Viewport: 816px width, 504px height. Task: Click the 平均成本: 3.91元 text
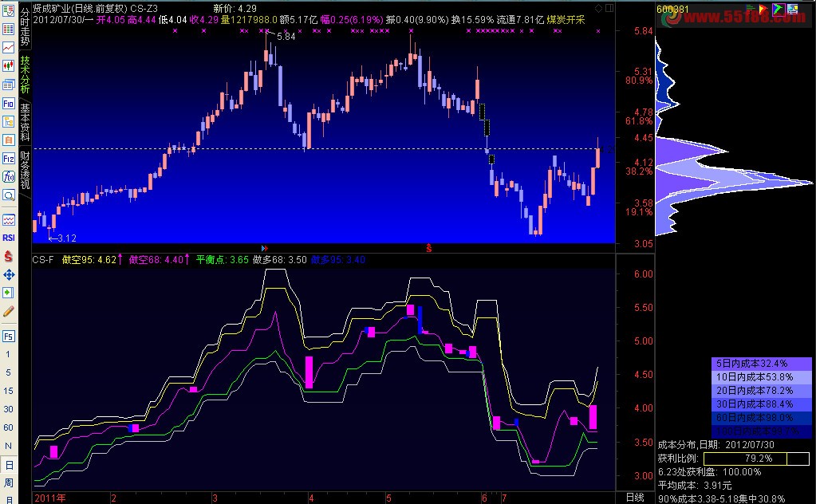click(695, 486)
